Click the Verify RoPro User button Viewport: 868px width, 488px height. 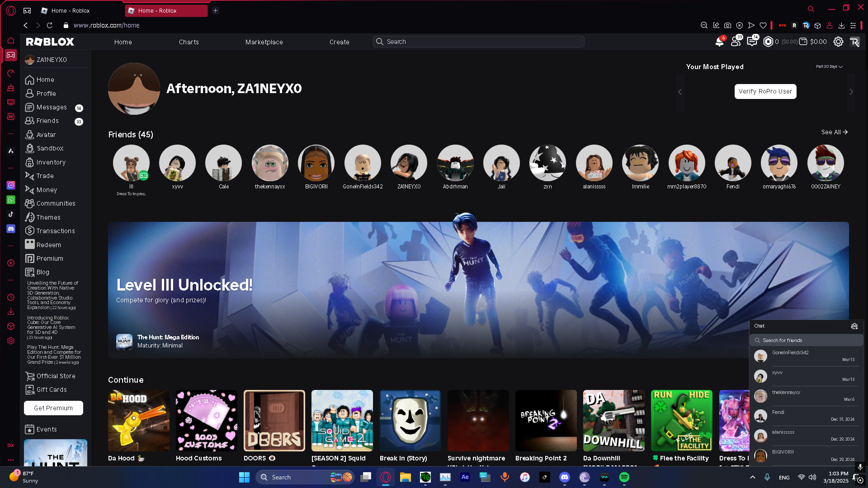click(x=765, y=91)
